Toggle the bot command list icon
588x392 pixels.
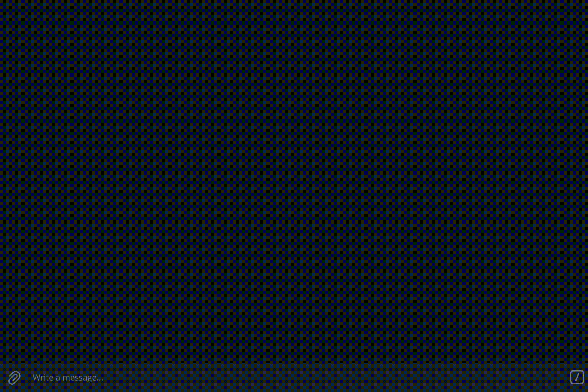pyautogui.click(x=577, y=377)
